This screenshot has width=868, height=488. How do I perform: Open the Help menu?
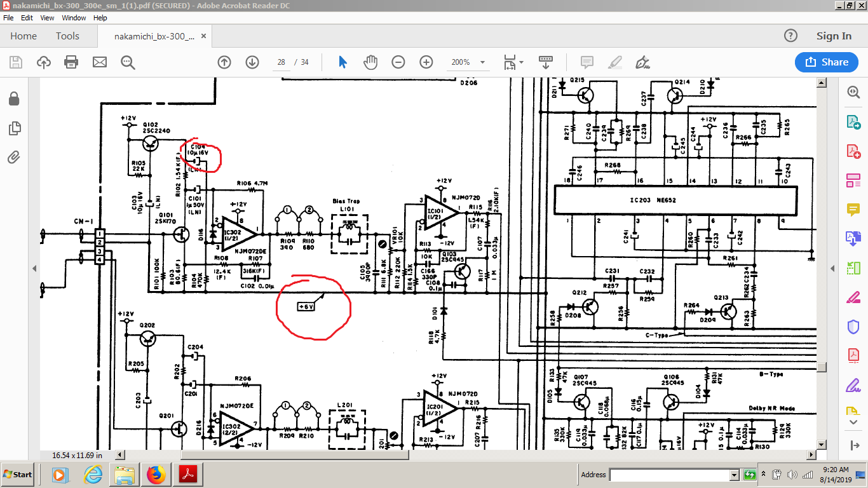click(x=100, y=18)
